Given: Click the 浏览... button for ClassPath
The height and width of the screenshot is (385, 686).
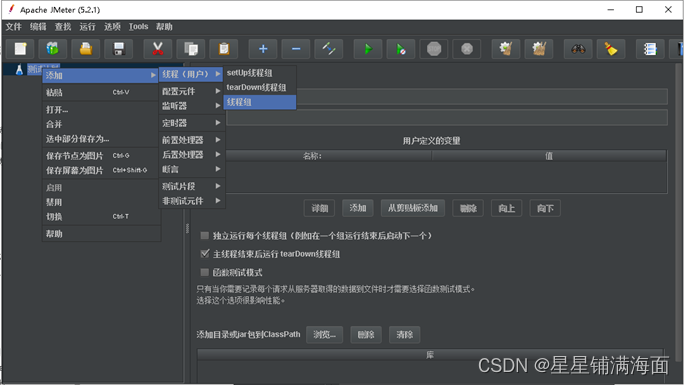Looking at the screenshot, I should tap(325, 335).
